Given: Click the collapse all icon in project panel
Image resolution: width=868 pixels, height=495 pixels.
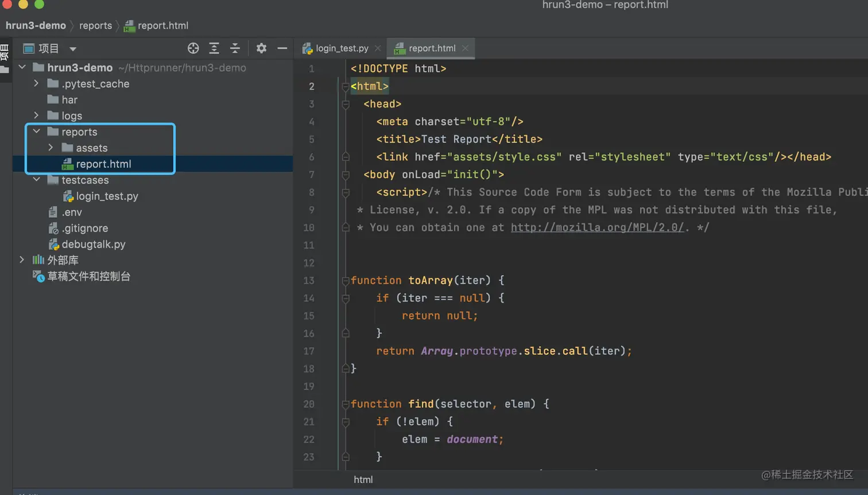Looking at the screenshot, I should [235, 48].
